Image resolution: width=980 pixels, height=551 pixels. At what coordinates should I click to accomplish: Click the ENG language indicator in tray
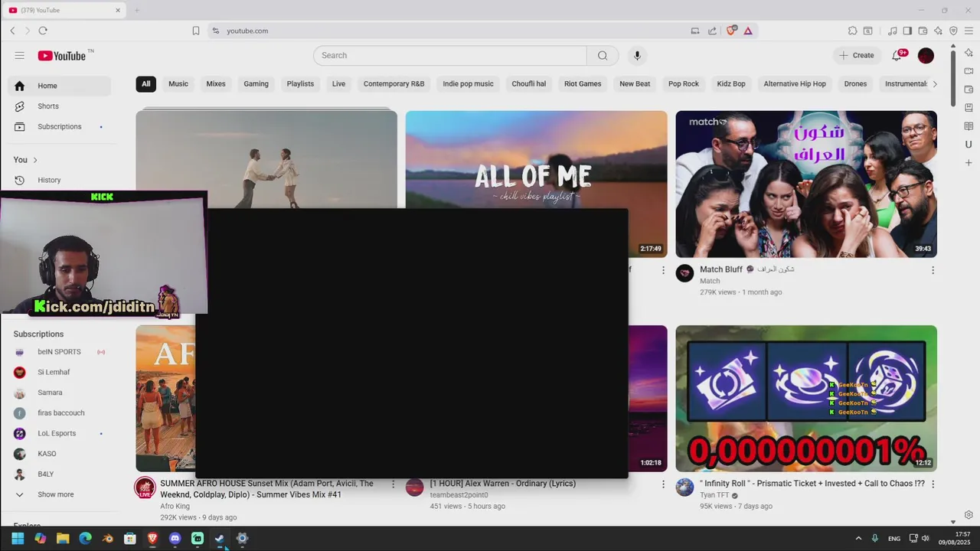tap(894, 539)
